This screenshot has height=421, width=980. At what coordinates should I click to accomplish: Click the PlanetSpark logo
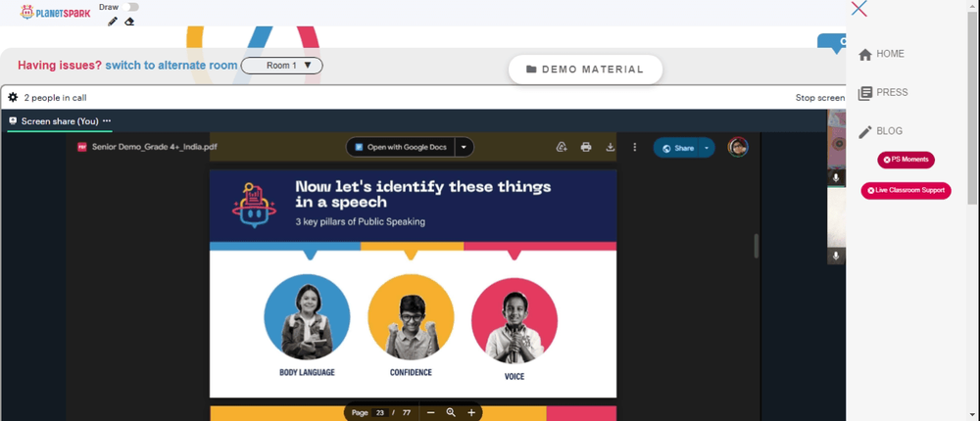pyautogui.click(x=55, y=12)
